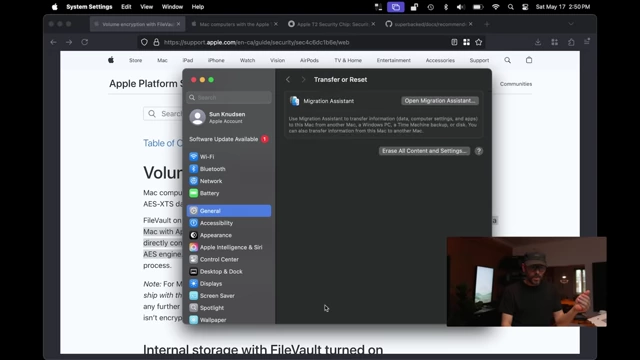
Task: Bookmark page with star icon
Action: (x=479, y=42)
